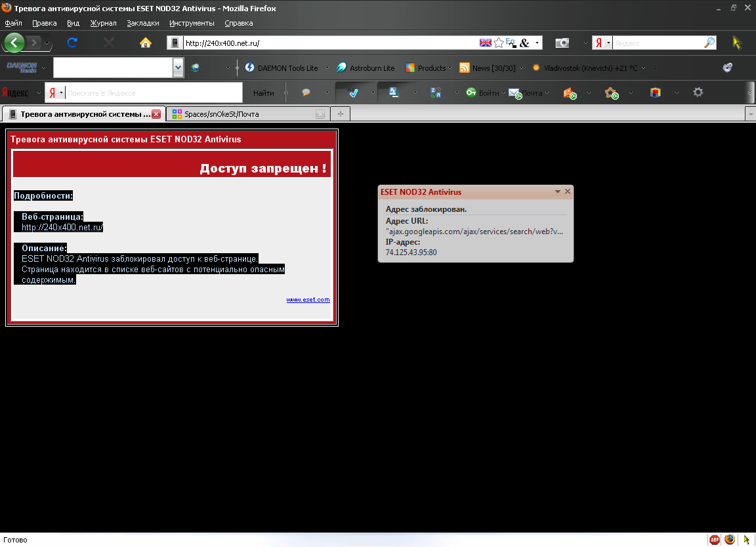The image size is (756, 547).
Task: Go back with the green arrow button
Action: [14, 43]
